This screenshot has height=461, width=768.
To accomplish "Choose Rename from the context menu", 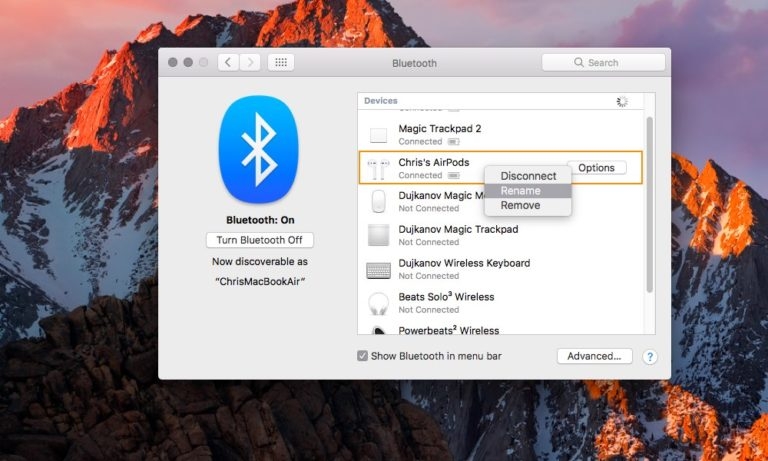I will coord(528,191).
